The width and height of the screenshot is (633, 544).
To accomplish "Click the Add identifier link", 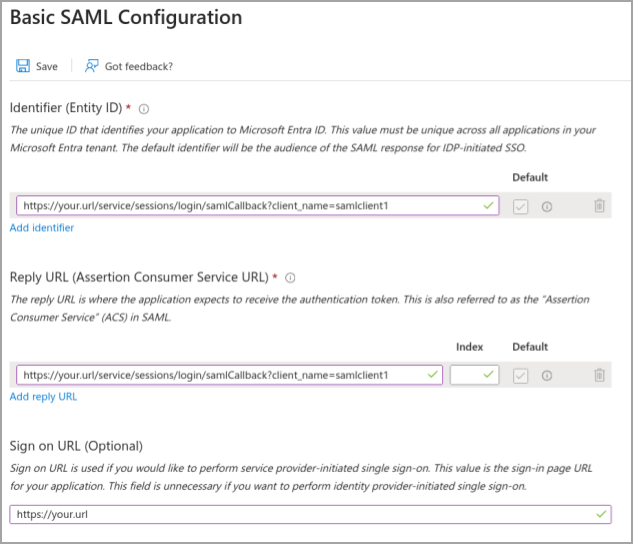I will [x=41, y=228].
